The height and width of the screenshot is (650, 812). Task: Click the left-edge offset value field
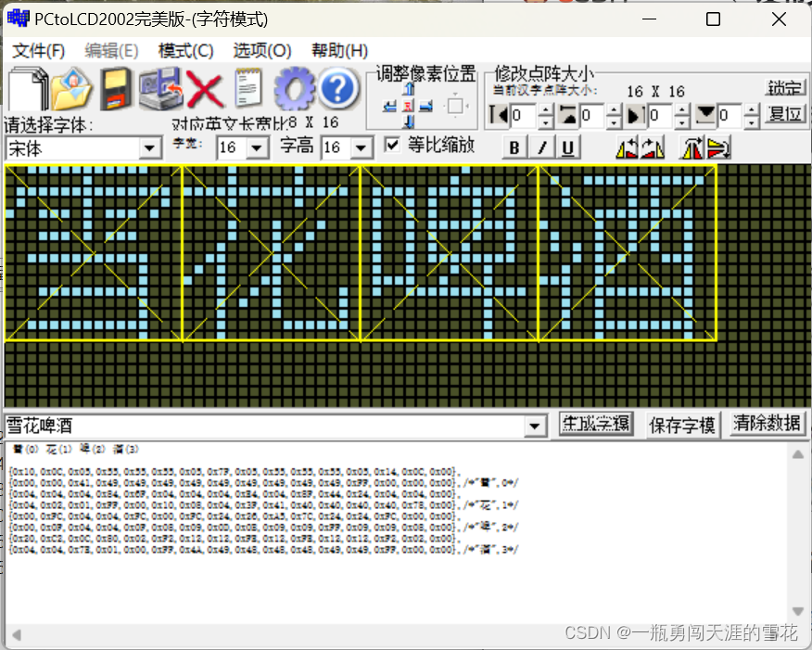click(x=524, y=116)
